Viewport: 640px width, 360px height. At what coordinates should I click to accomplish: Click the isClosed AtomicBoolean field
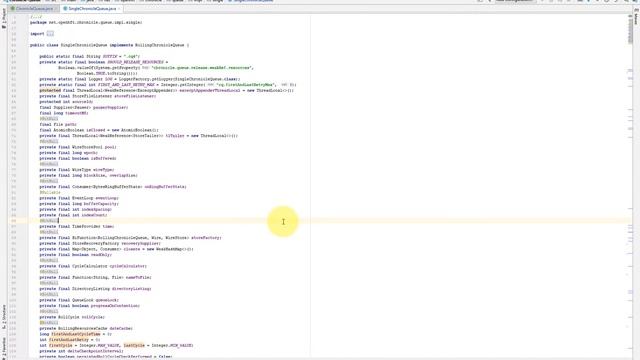tap(96, 130)
